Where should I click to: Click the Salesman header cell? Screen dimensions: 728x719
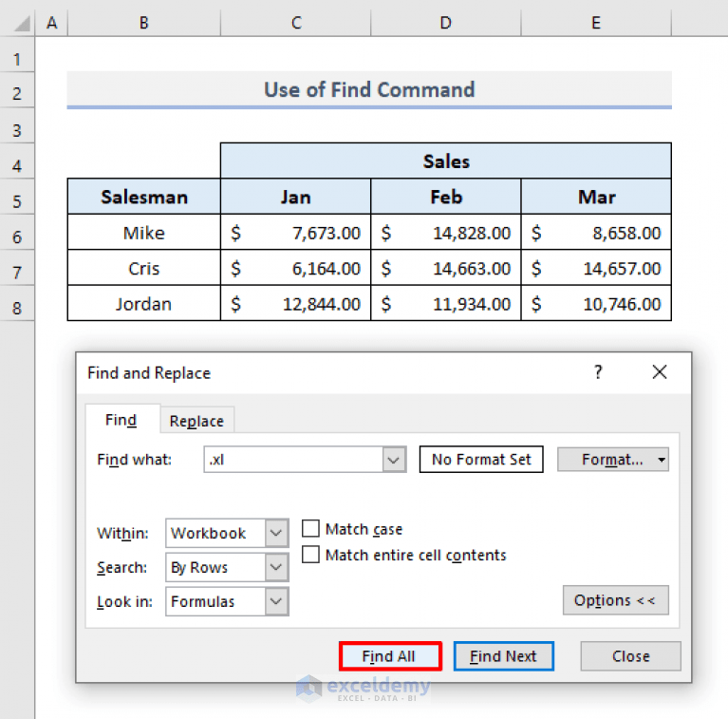[x=144, y=197]
